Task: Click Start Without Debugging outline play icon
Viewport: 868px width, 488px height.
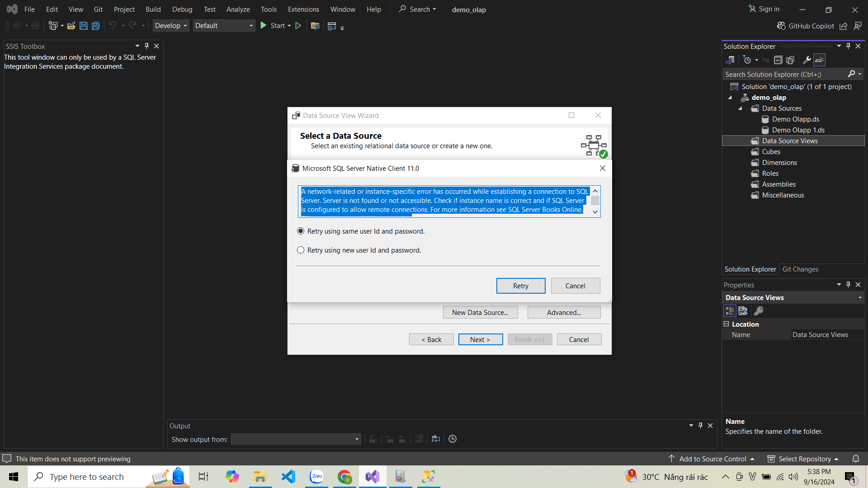Action: pos(298,26)
